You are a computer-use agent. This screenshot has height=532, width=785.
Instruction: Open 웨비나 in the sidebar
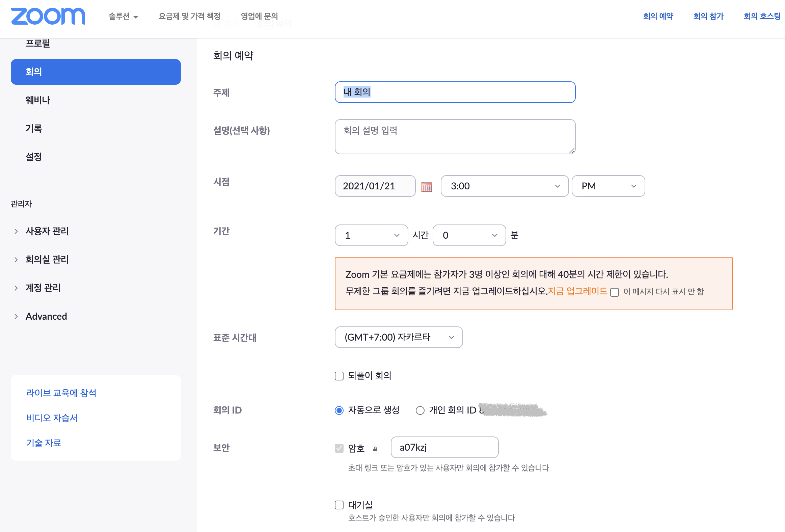38,100
